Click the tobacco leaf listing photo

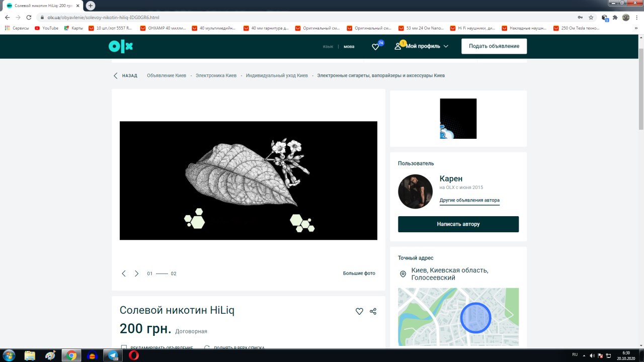coord(249,180)
